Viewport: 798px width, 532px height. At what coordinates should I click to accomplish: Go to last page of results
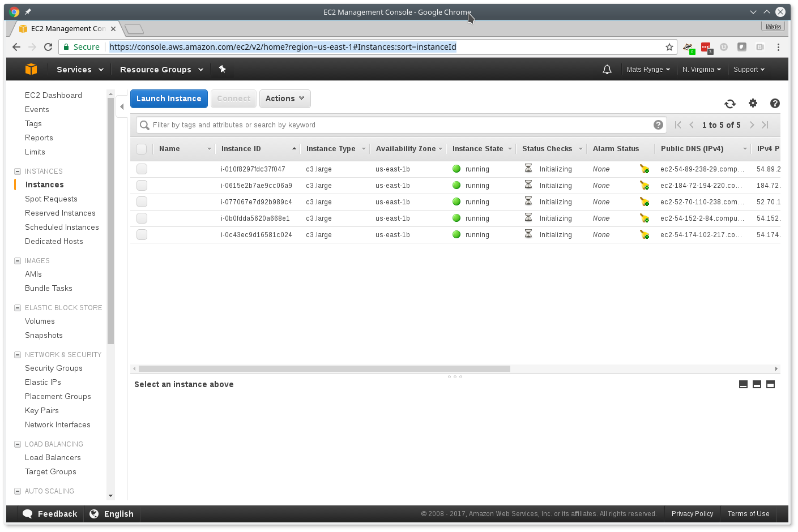point(765,125)
